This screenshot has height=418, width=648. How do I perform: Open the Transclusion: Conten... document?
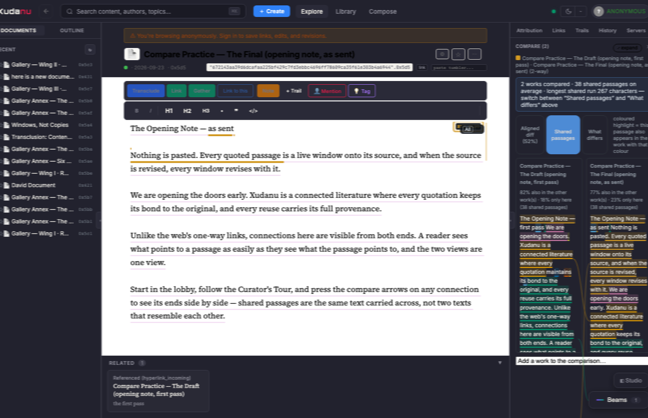coord(47,137)
